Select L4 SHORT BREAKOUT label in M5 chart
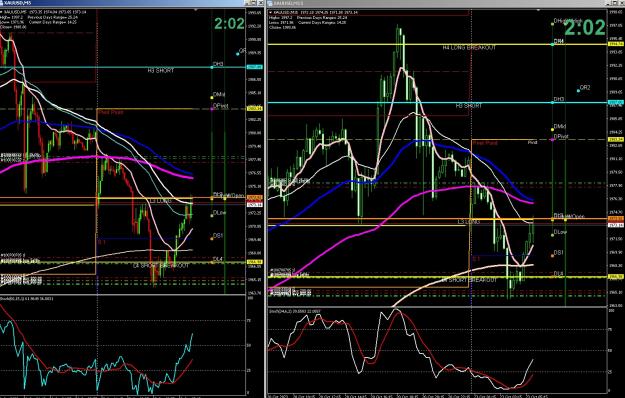Image resolution: width=625 pixels, height=398 pixels. [x=161, y=265]
